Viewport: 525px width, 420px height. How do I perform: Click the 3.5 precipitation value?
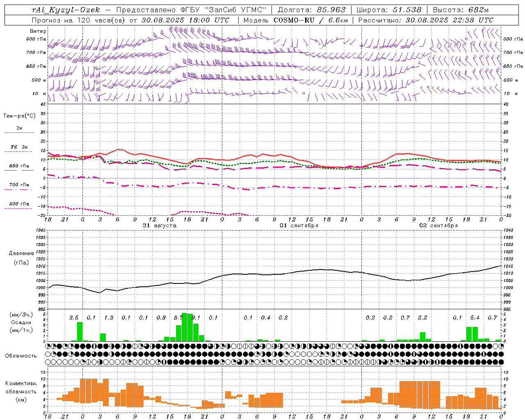74,317
